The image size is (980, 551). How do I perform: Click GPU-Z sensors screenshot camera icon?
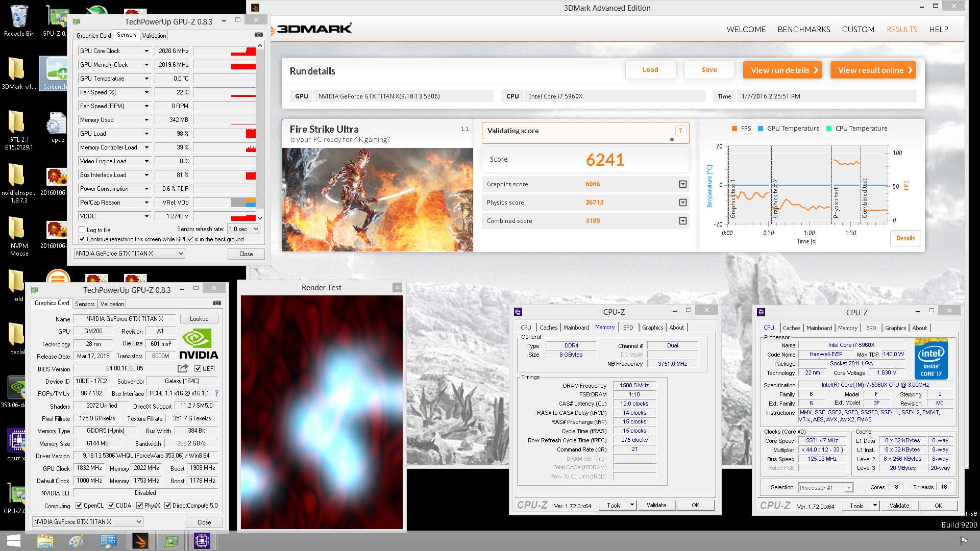click(x=259, y=35)
